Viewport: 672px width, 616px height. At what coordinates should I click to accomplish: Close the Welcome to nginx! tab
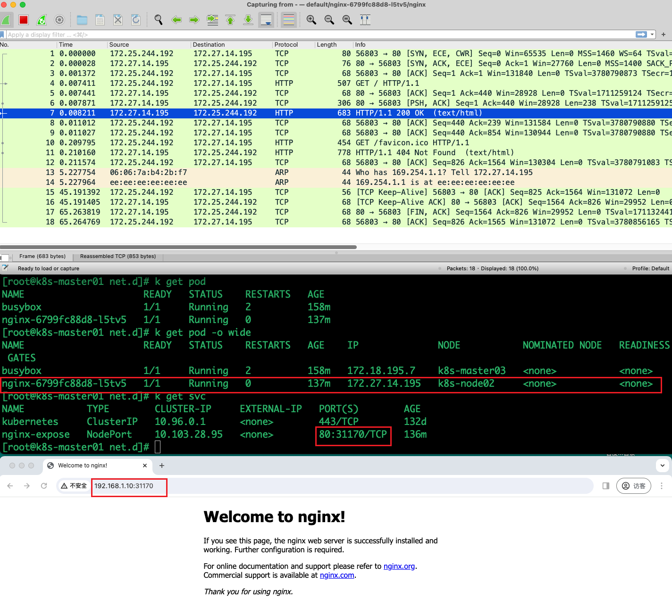145,466
